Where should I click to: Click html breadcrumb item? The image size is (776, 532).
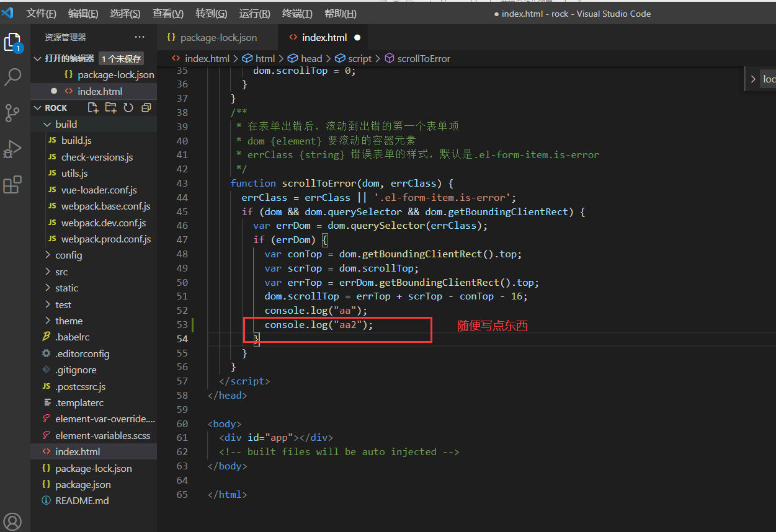tap(259, 58)
